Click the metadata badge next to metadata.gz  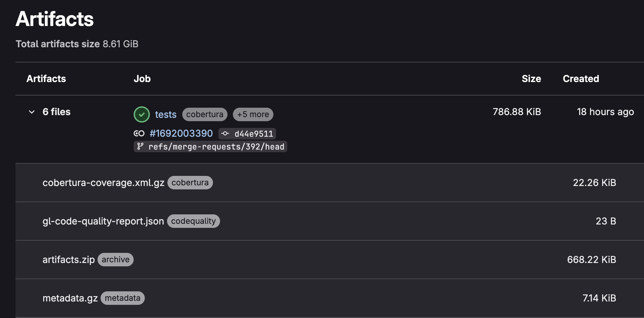[x=123, y=298]
